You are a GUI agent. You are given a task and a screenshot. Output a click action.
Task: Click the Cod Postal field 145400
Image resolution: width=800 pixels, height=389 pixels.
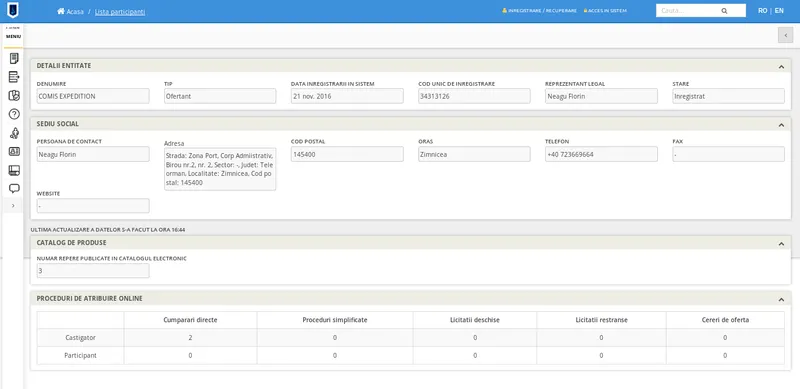tap(347, 154)
